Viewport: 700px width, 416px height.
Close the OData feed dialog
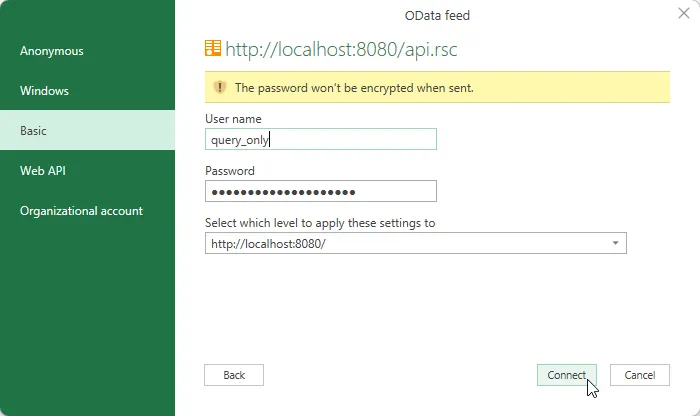pos(682,15)
